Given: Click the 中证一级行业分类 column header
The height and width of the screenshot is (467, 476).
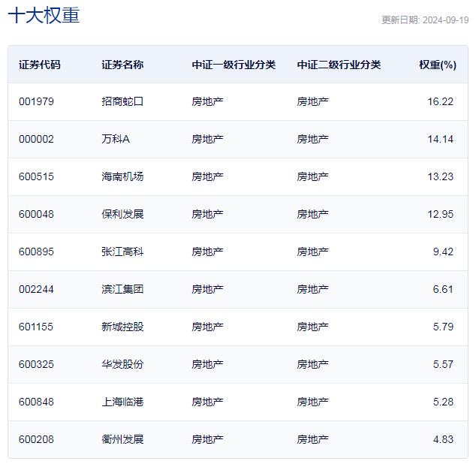Looking at the screenshot, I should click(x=233, y=65).
